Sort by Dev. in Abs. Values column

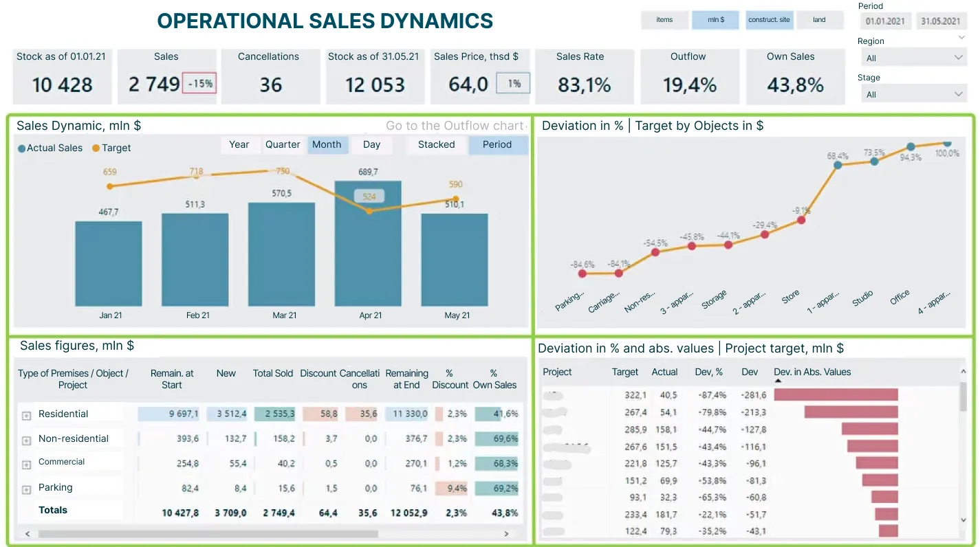(812, 372)
